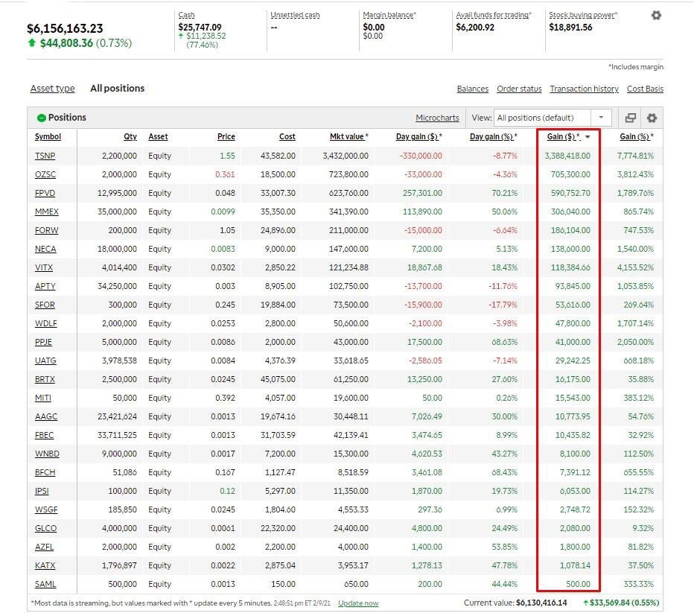Select the All positions tab

tap(118, 88)
